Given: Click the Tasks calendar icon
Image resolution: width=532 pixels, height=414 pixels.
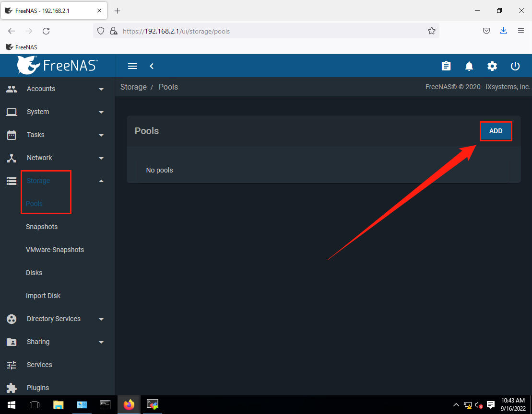Looking at the screenshot, I should [x=12, y=135].
